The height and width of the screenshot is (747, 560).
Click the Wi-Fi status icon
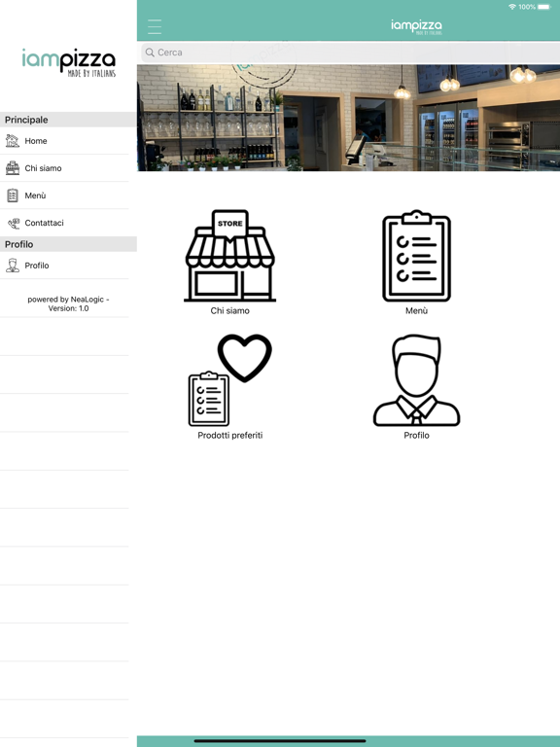(512, 7)
